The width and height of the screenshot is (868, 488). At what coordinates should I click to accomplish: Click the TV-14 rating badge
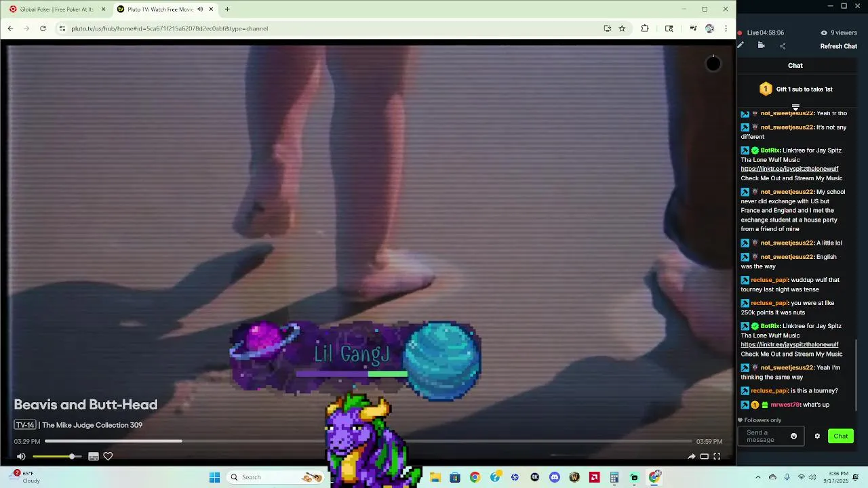pos(25,425)
